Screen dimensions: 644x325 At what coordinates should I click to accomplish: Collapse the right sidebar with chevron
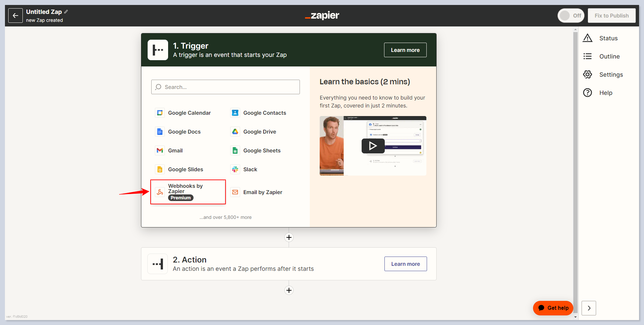pos(589,308)
